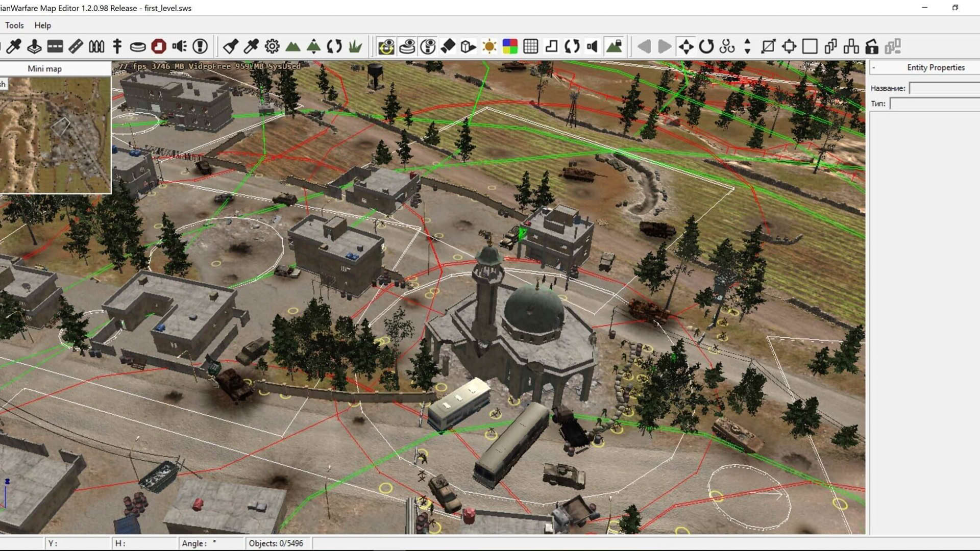
Task: Select the rotate object tool
Action: 706,46
